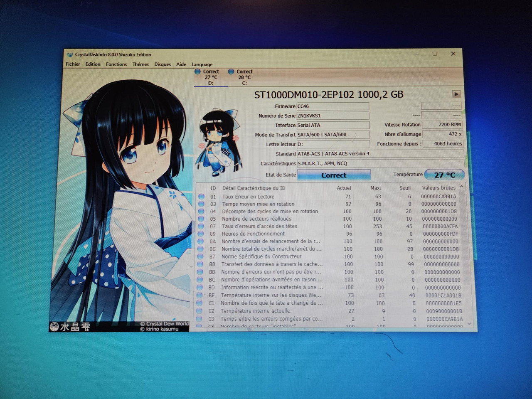Click the Fonctionne depuis 4063 heures field
The height and width of the screenshot is (399, 532).
pyautogui.click(x=443, y=144)
